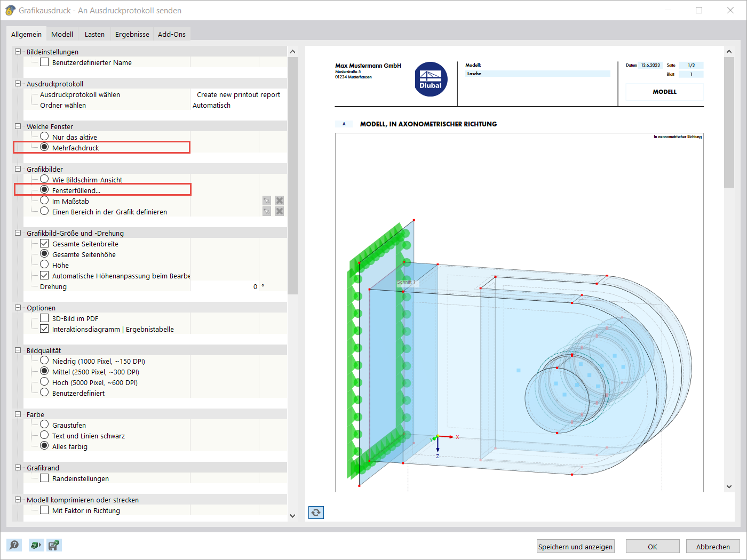Click the clear X icon next to Bereich definieren
The height and width of the screenshot is (560, 747).
click(x=279, y=211)
